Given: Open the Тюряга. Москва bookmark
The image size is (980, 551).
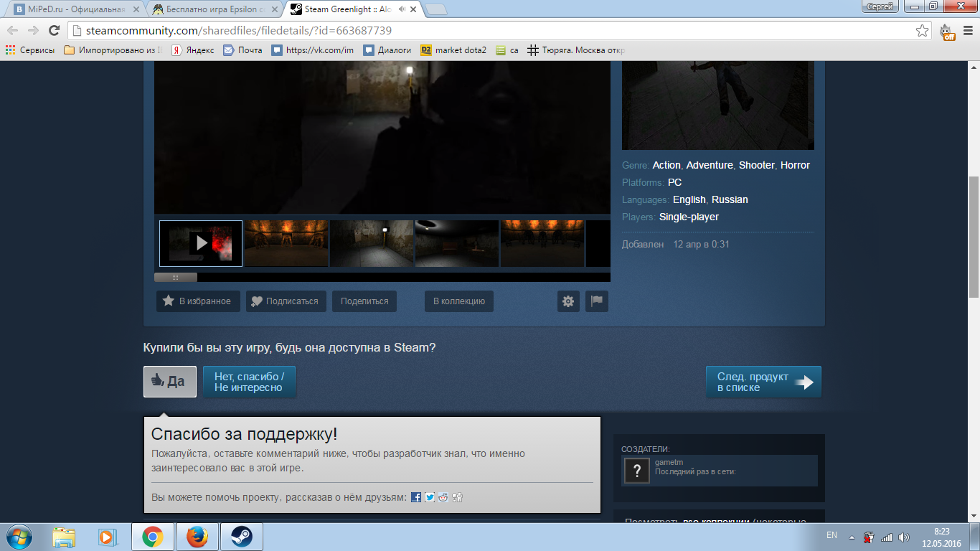Looking at the screenshot, I should coord(576,50).
